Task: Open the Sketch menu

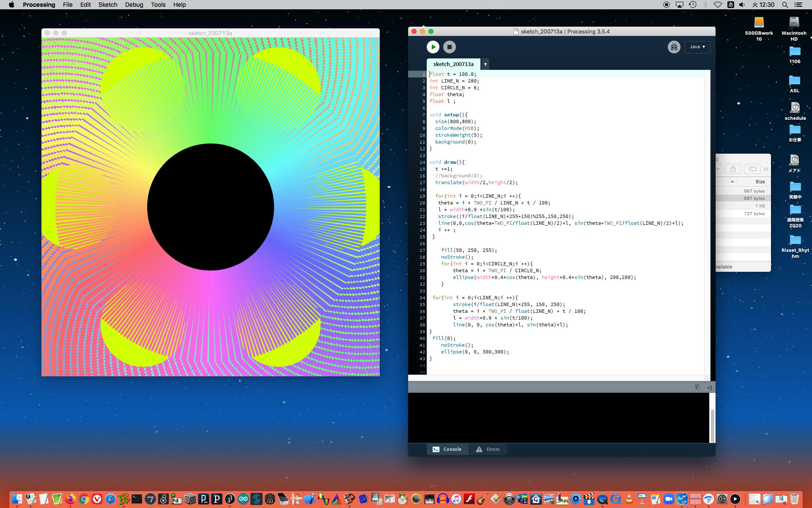Action: pos(108,5)
